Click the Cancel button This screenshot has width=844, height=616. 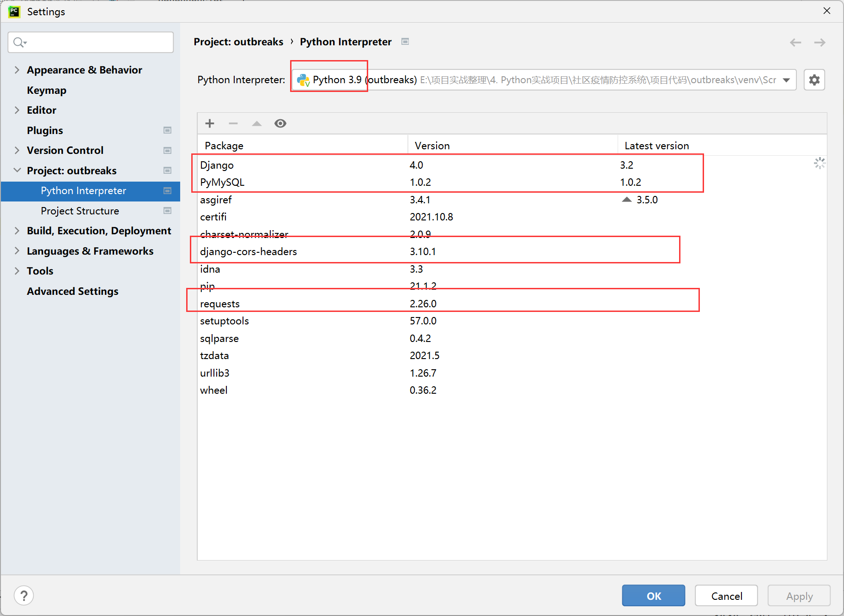727,596
